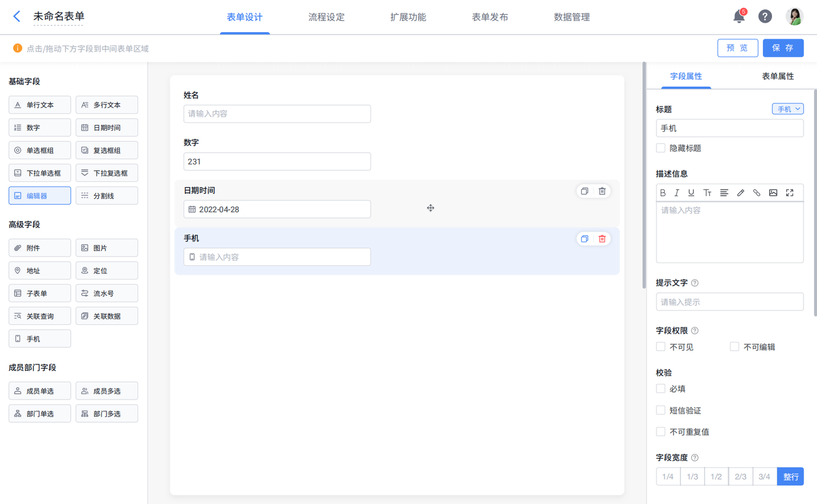Switch to 扩展功能 tab
Image resolution: width=817 pixels, height=504 pixels.
[x=408, y=17]
